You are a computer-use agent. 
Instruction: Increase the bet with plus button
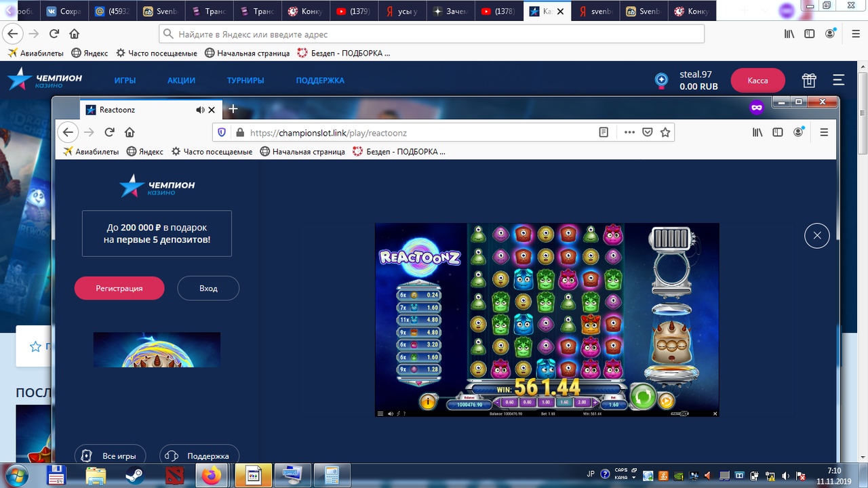pos(597,403)
